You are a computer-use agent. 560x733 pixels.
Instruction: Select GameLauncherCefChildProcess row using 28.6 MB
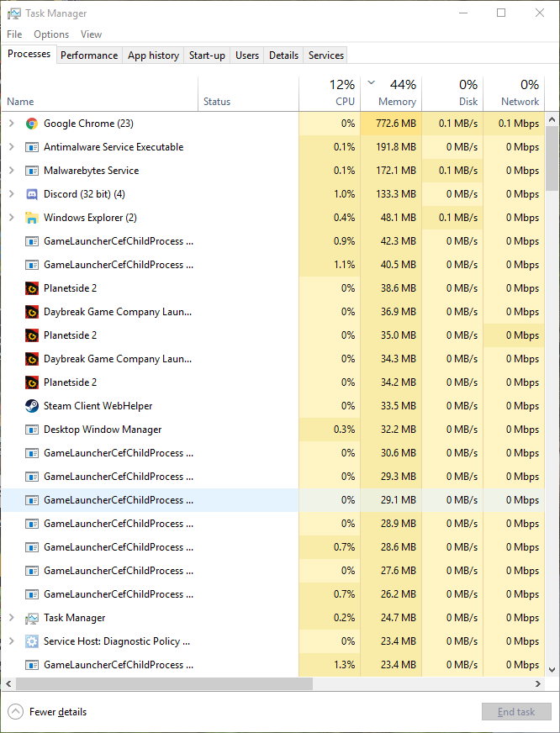(x=273, y=547)
